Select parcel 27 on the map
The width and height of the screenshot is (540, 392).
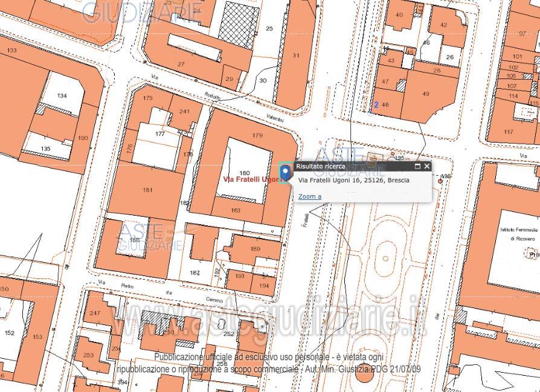[181, 64]
